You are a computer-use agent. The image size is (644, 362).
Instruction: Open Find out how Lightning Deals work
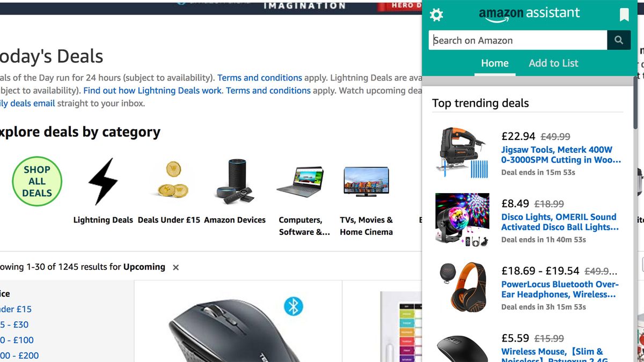tap(152, 91)
